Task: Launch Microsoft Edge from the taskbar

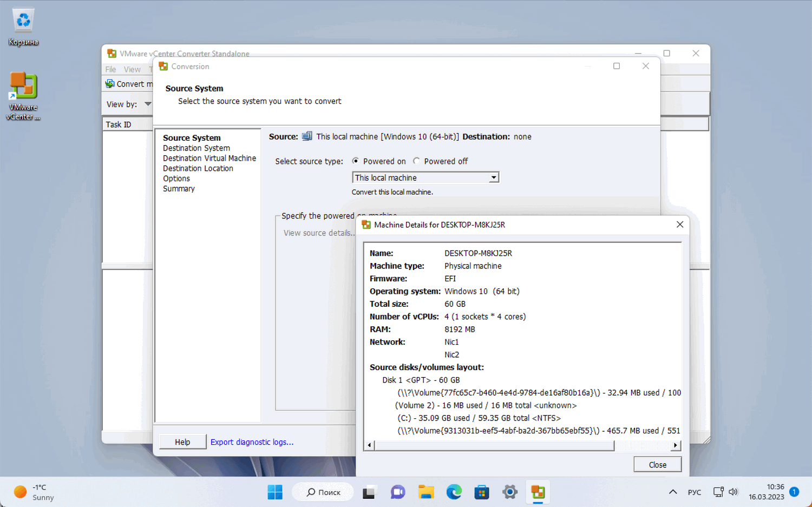Action: click(454, 492)
